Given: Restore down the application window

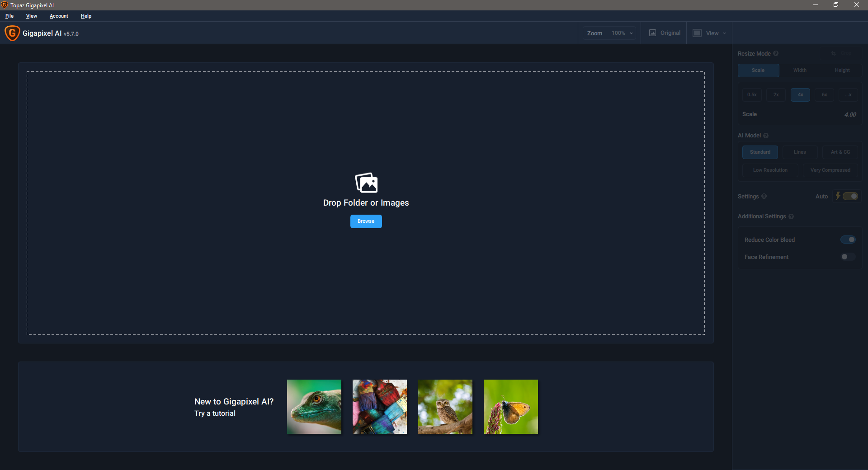Looking at the screenshot, I should pyautogui.click(x=836, y=5).
